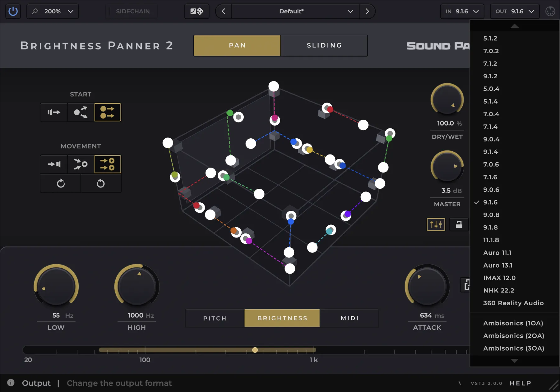Click the info icon in status bar
Viewport: 560px width, 392px height.
pyautogui.click(x=11, y=383)
